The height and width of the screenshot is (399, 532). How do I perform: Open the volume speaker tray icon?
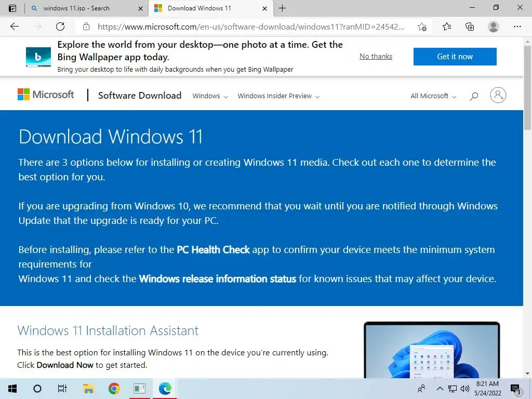[x=465, y=389]
